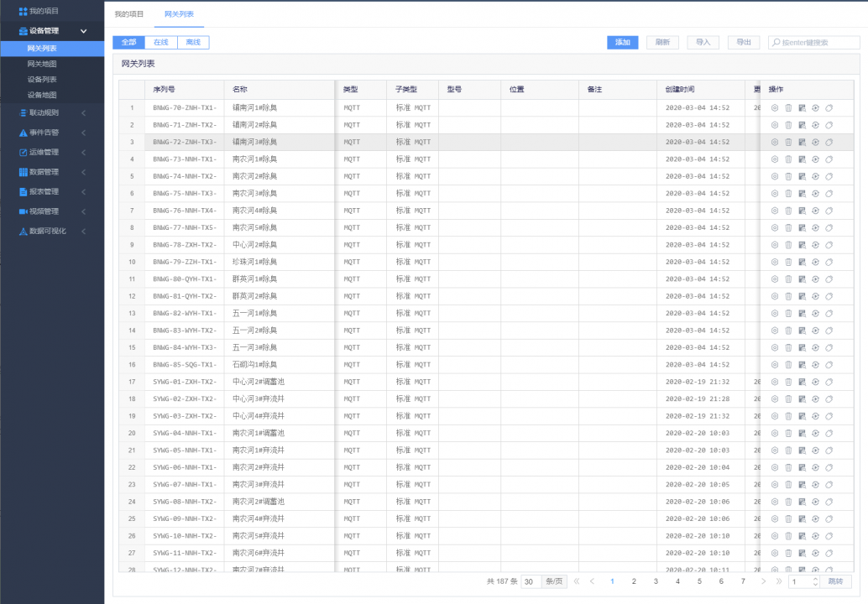This screenshot has height=604, width=868.
Task: Click the page jump number input
Action: [x=800, y=582]
